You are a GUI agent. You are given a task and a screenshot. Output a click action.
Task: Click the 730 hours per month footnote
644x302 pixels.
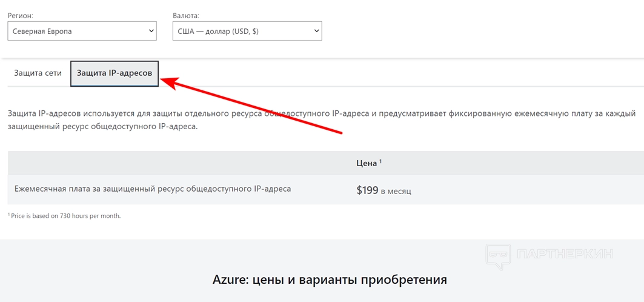pyautogui.click(x=64, y=216)
